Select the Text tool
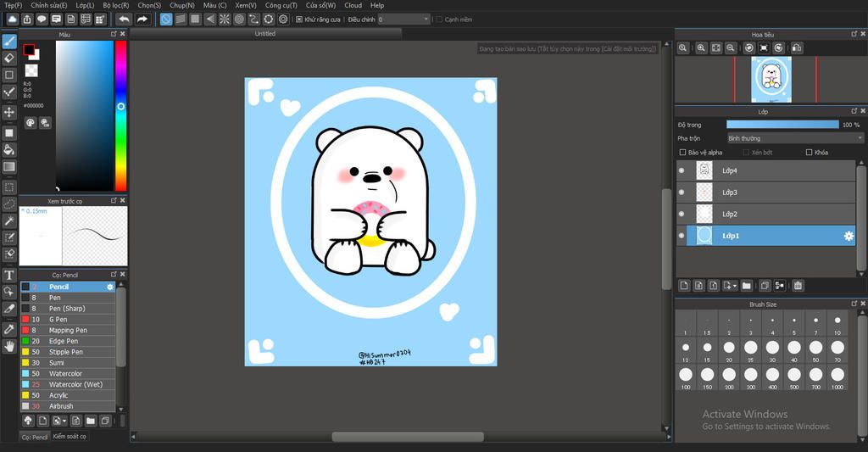This screenshot has height=452, width=868. (9, 275)
